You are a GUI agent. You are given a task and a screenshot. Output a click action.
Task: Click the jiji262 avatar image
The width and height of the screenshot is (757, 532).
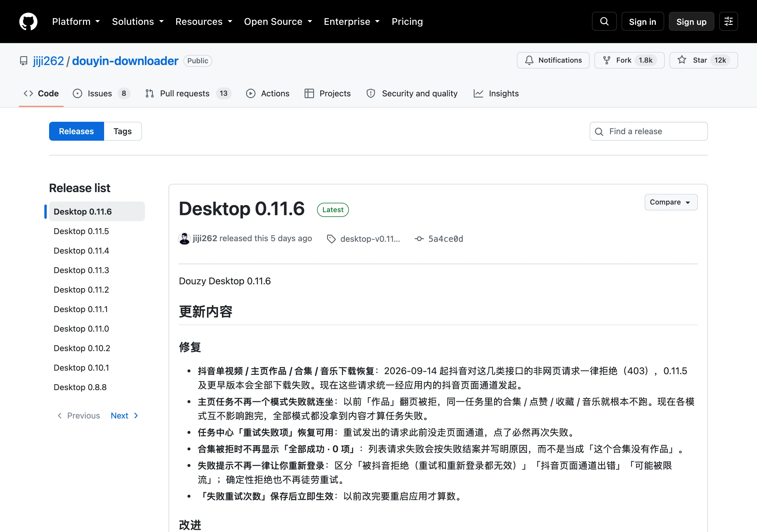[184, 238]
